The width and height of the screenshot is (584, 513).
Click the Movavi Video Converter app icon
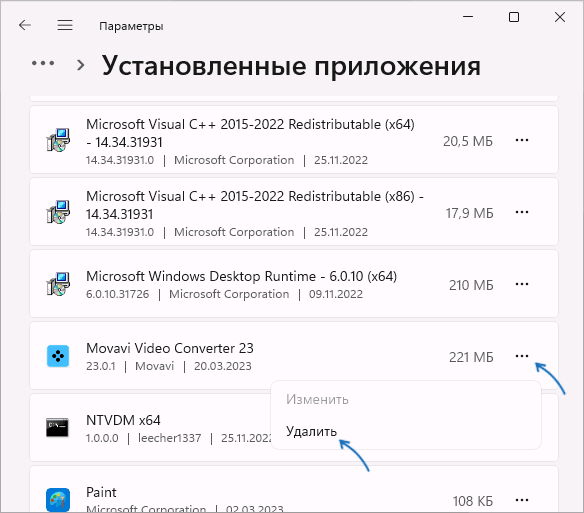tap(58, 356)
